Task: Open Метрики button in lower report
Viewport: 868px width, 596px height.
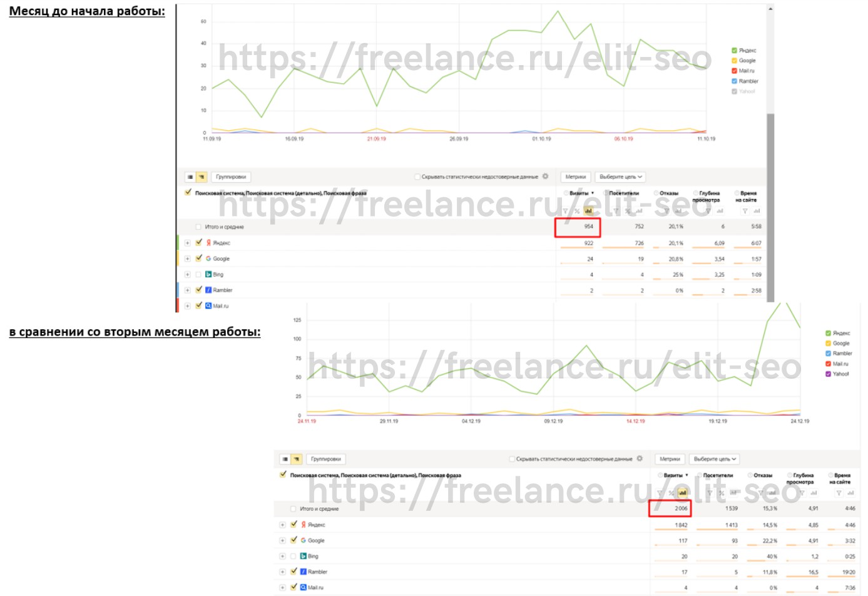Action: click(x=670, y=459)
